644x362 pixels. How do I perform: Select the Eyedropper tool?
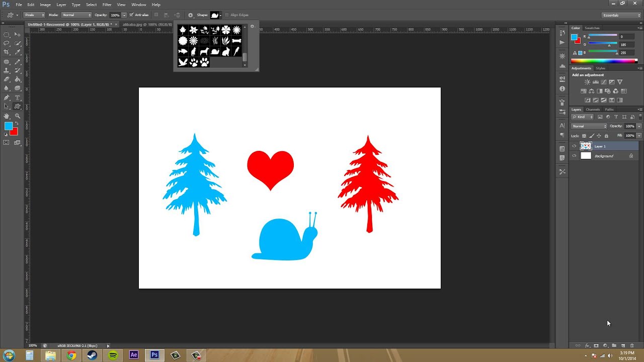18,52
